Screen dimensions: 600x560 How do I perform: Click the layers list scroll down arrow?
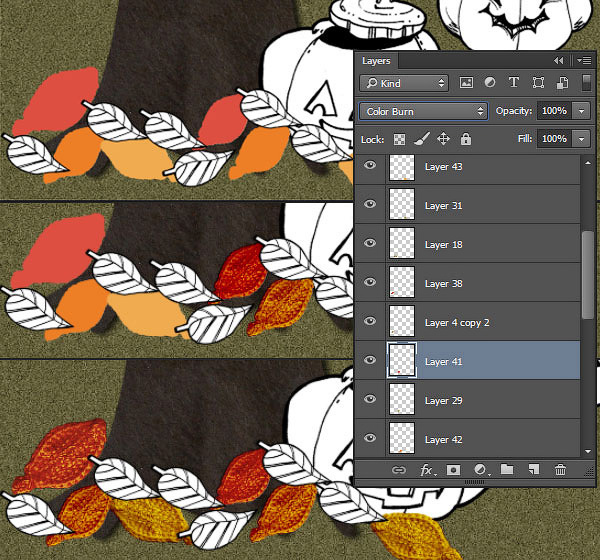coord(588,451)
